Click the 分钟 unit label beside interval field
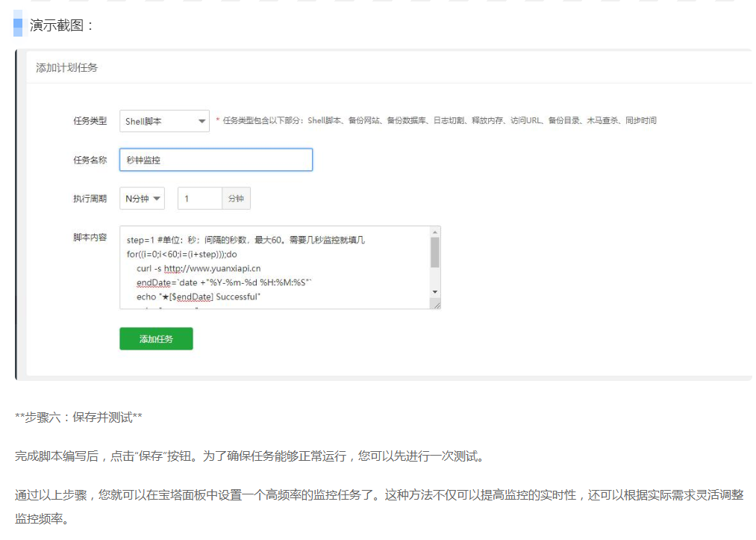The image size is (756, 540). 237,199
